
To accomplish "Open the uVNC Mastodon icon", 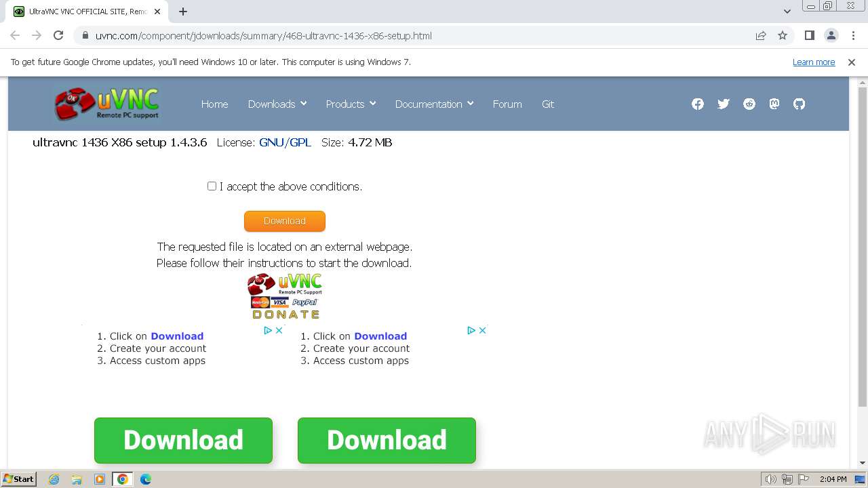I will [774, 104].
